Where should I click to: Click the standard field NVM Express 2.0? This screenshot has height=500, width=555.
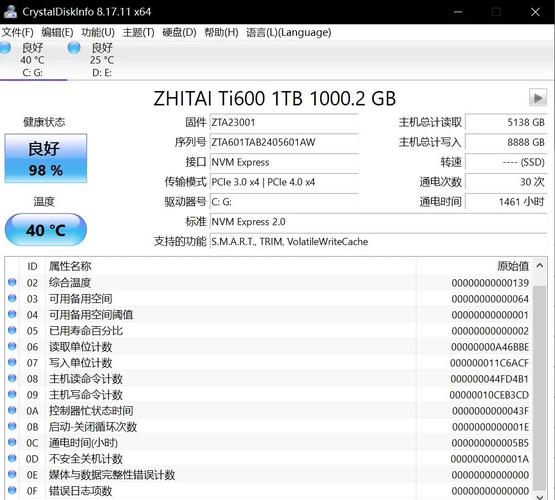coord(378,222)
